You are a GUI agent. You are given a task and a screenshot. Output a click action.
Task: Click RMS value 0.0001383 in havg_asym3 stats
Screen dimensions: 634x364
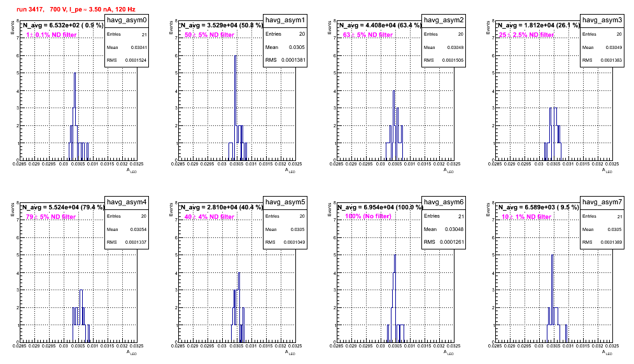click(611, 60)
